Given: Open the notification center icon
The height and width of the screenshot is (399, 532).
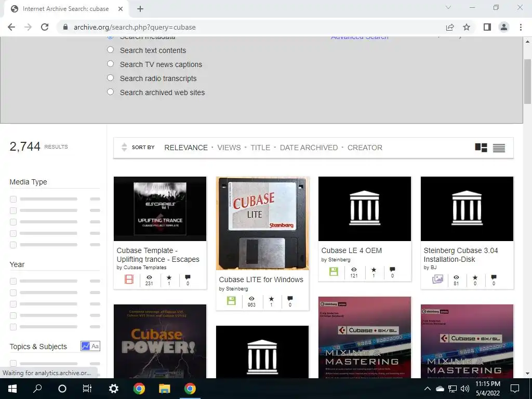Looking at the screenshot, I should [x=515, y=389].
